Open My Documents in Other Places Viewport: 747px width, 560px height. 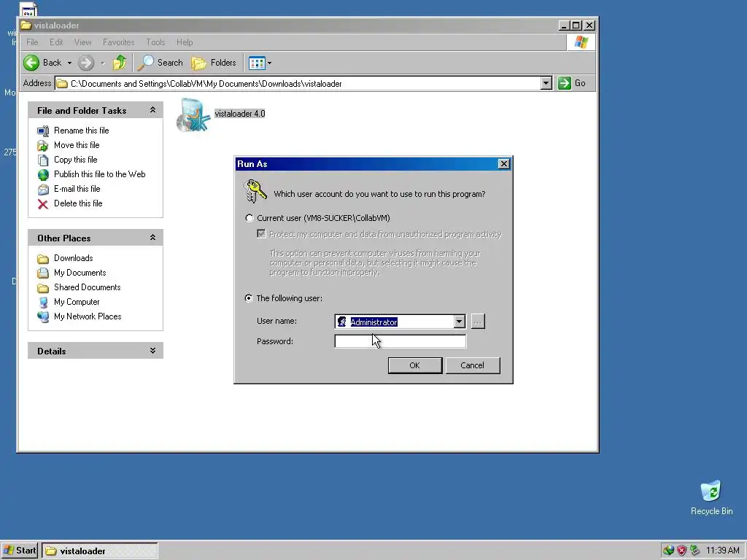click(80, 273)
